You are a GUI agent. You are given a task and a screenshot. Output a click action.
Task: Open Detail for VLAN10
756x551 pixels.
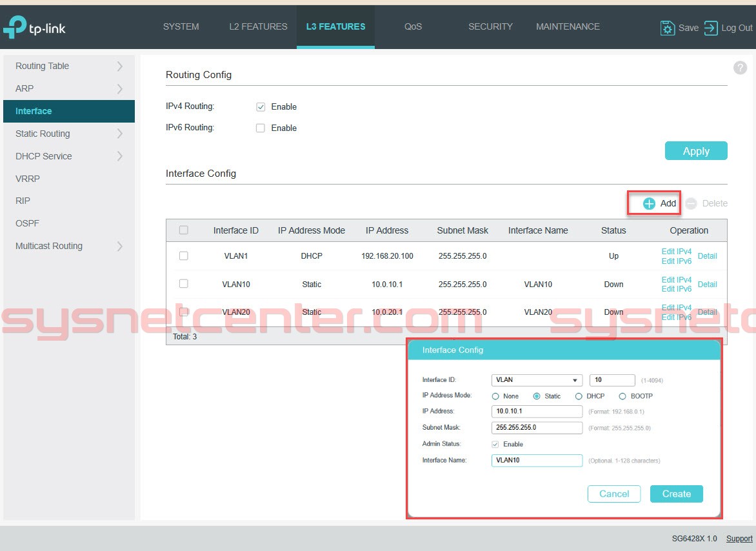(x=708, y=285)
